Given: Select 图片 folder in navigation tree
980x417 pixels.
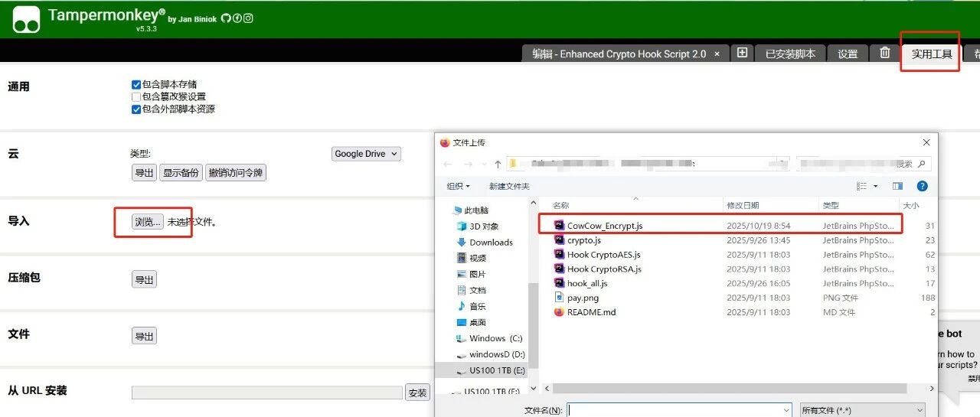Looking at the screenshot, I should 471,275.
